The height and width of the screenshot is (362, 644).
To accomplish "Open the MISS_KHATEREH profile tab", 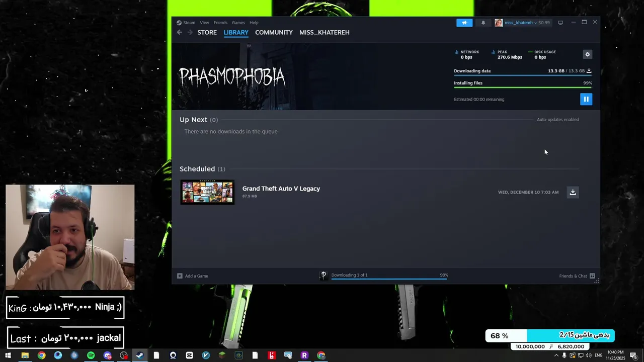I will coord(325,32).
